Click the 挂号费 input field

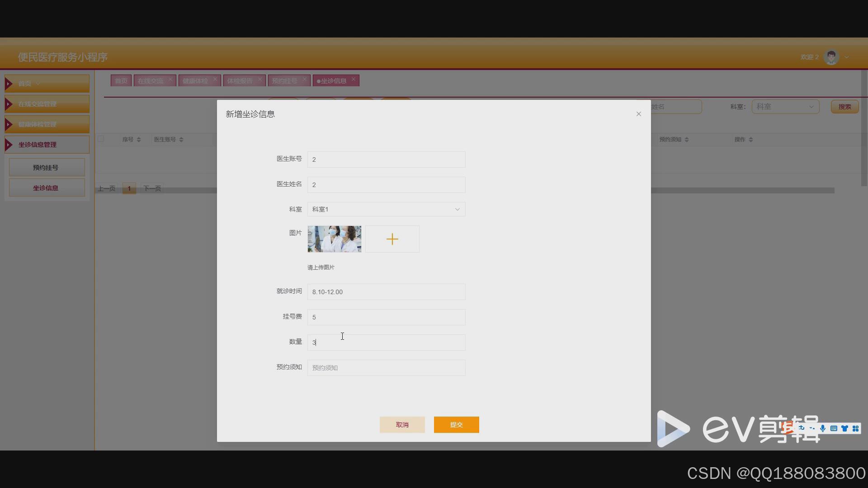pos(386,317)
